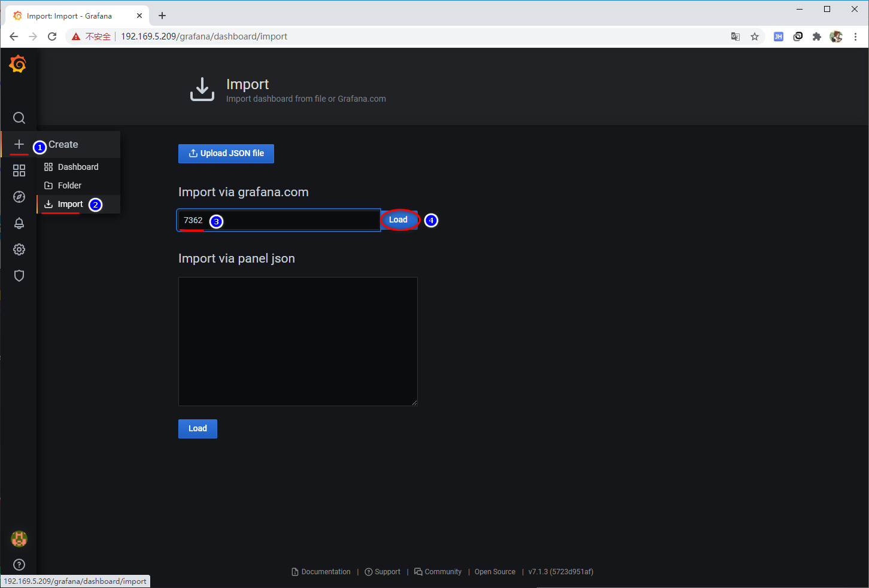Open the Documentation footer link

[321, 572]
